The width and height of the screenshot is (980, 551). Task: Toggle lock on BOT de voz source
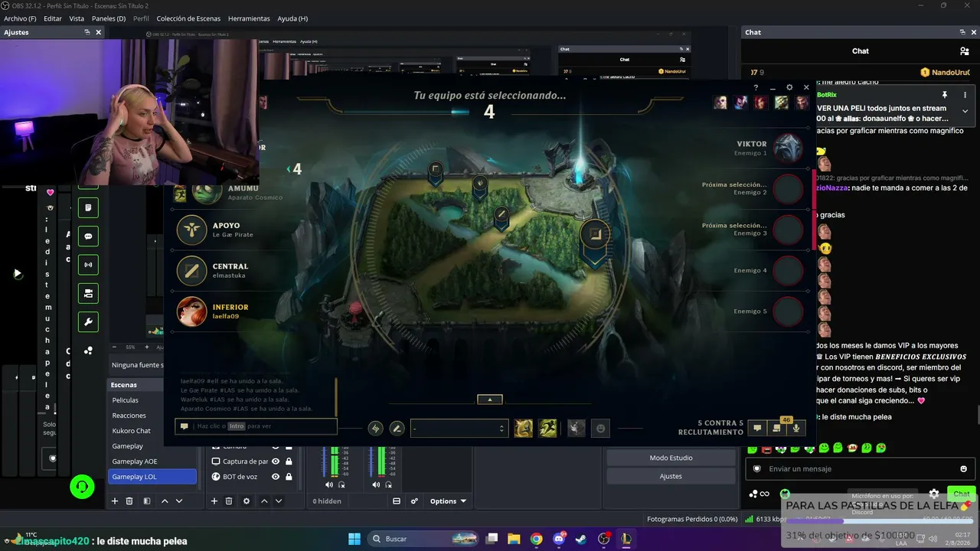pyautogui.click(x=289, y=477)
